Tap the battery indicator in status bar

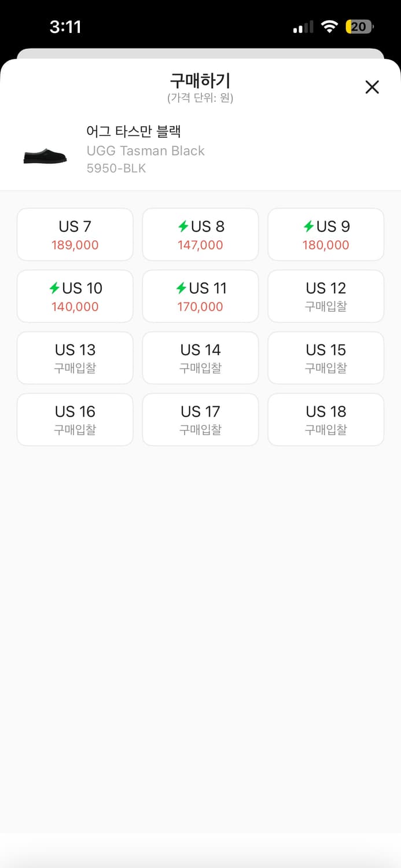coord(359,27)
